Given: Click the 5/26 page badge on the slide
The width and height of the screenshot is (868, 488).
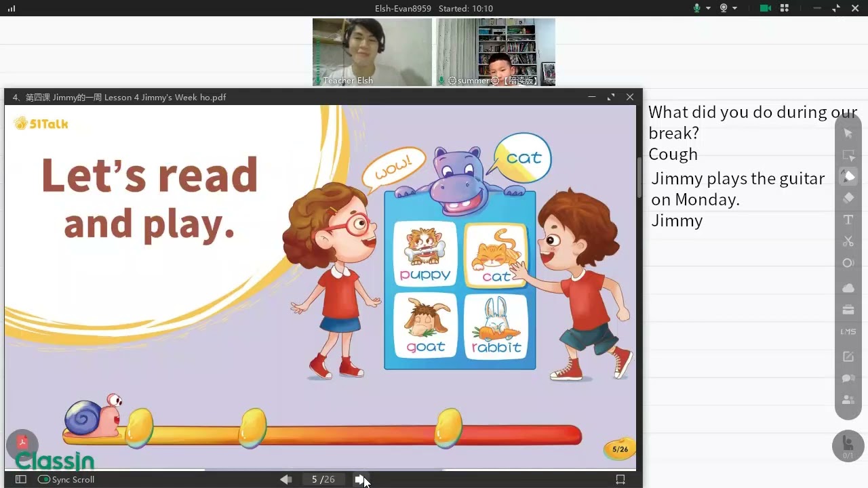Looking at the screenshot, I should point(620,449).
